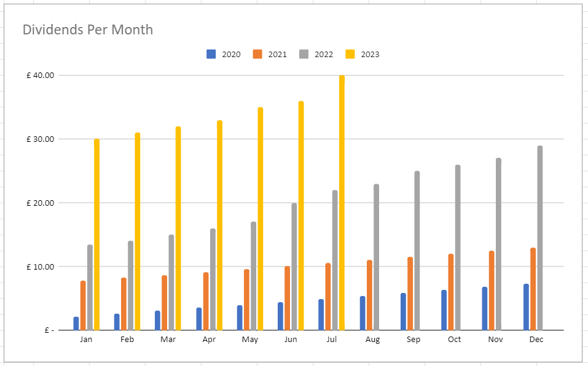
Task: Click the yellow 2023 bar for May
Action: click(x=261, y=219)
